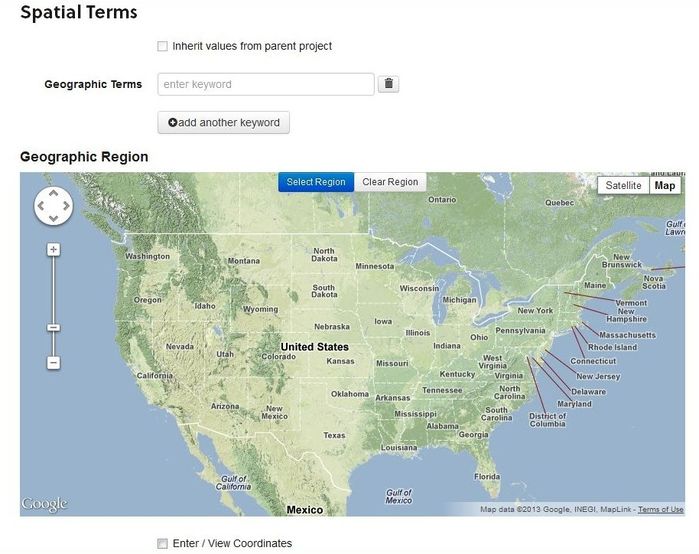Open the Terms of Use link
This screenshot has height=554, width=699.
point(660,509)
